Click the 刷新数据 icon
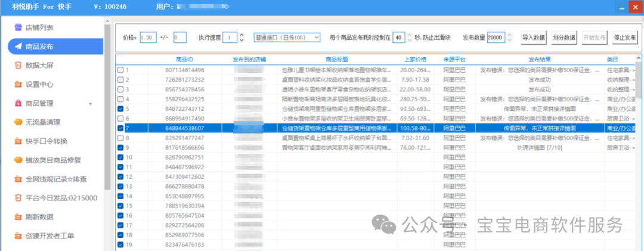Screen dimensions: 644x251 coord(18,217)
